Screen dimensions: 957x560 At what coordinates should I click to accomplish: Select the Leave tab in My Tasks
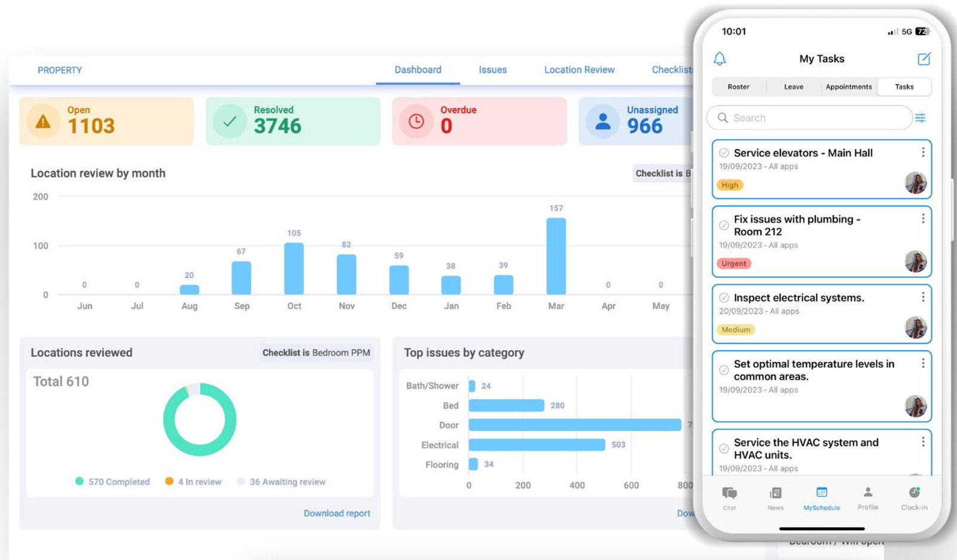794,87
